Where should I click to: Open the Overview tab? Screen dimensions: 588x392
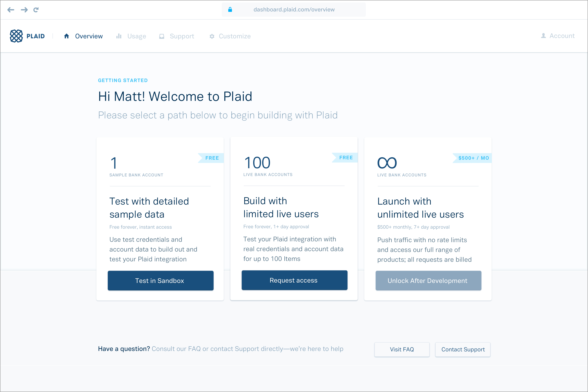click(x=89, y=36)
